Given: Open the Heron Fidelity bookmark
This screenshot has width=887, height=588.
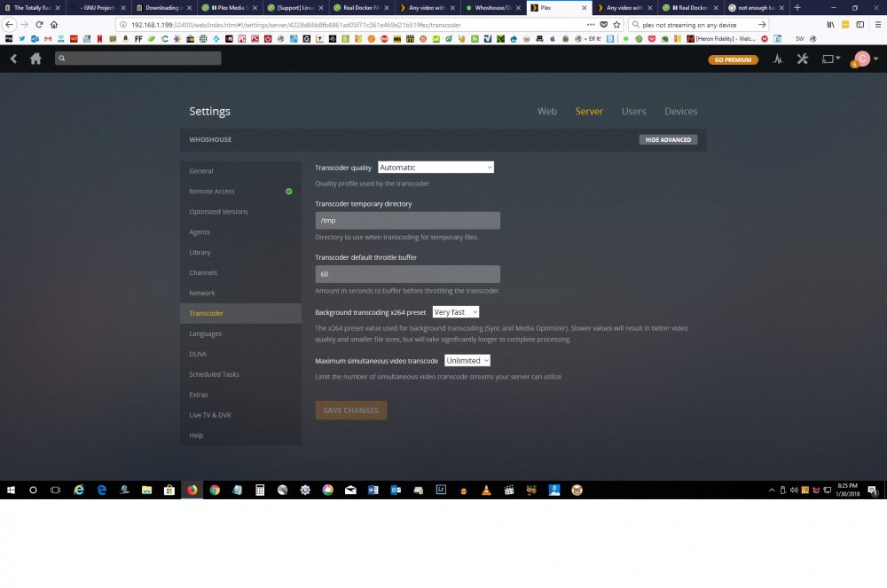Looking at the screenshot, I should click(x=721, y=38).
